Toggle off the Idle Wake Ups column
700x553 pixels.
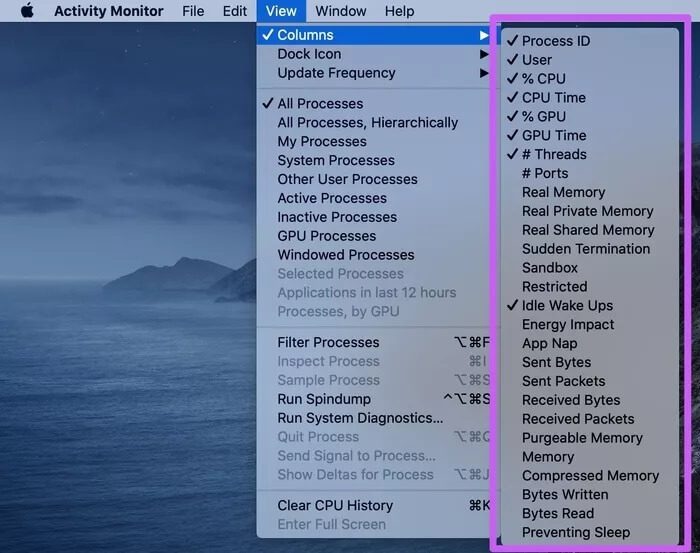(x=567, y=306)
